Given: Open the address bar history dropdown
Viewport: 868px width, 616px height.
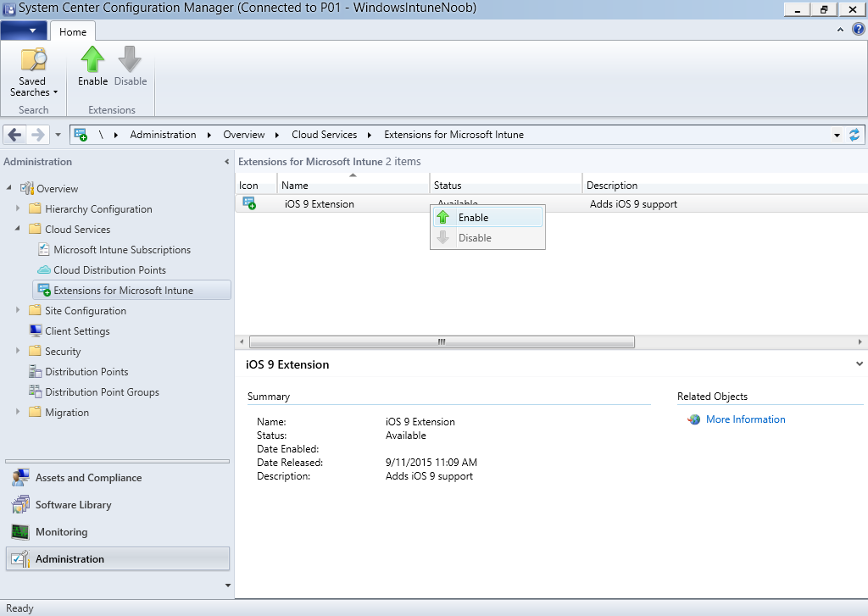Looking at the screenshot, I should point(837,135).
